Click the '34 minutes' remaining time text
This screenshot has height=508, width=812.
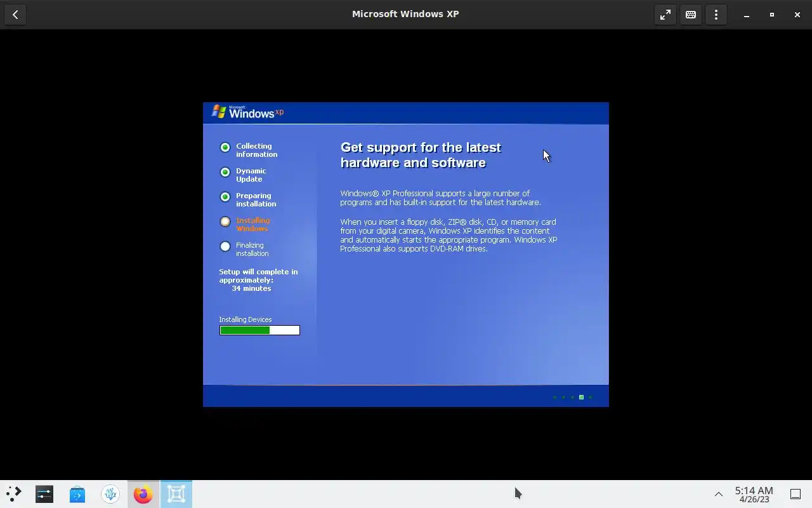click(251, 288)
